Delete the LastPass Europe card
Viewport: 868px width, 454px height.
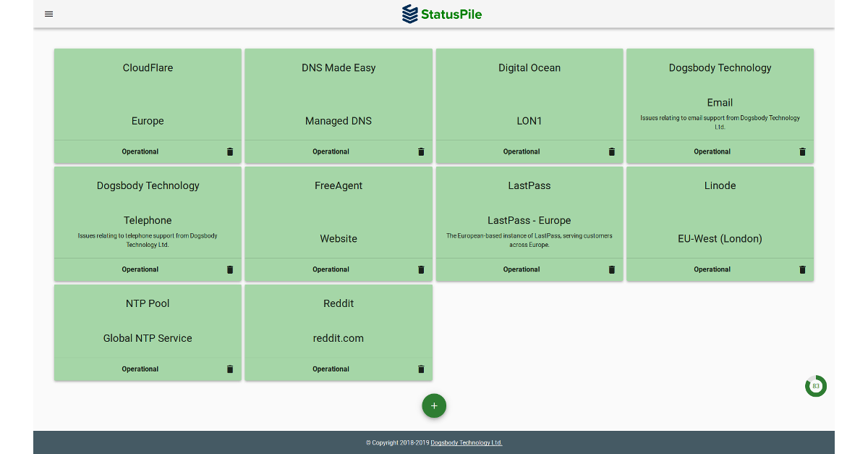[611, 269]
